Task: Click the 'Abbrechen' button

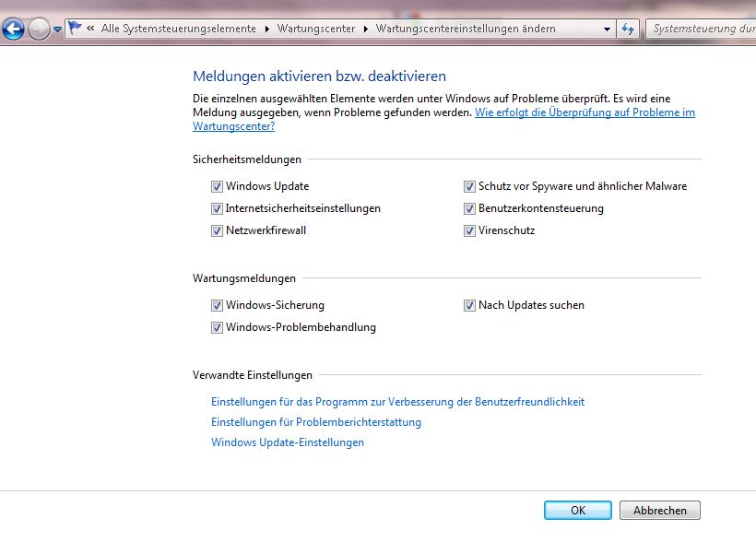Action: pos(659,510)
